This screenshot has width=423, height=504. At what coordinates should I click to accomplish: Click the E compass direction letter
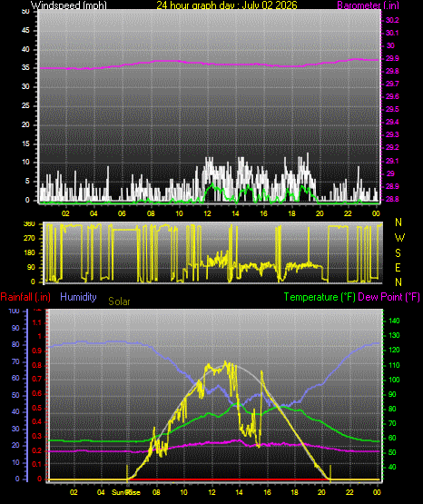point(398,268)
